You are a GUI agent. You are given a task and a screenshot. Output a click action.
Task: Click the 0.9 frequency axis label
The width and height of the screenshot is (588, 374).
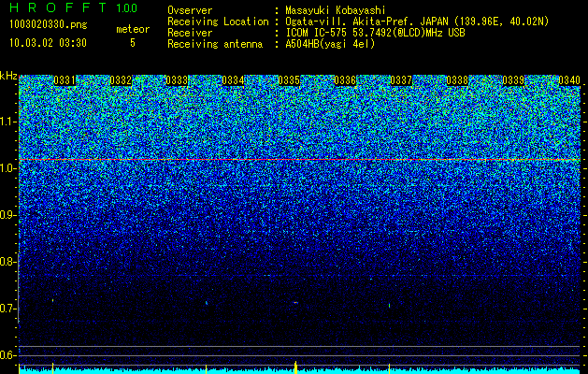pyautogui.click(x=7, y=215)
